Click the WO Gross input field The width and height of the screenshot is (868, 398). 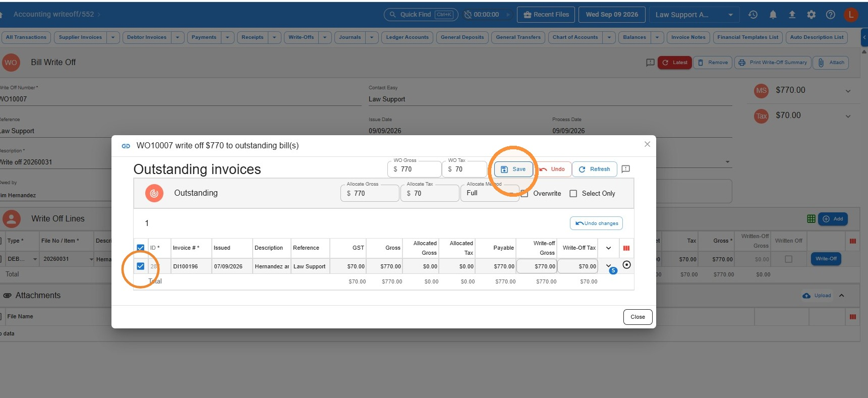[415, 169]
